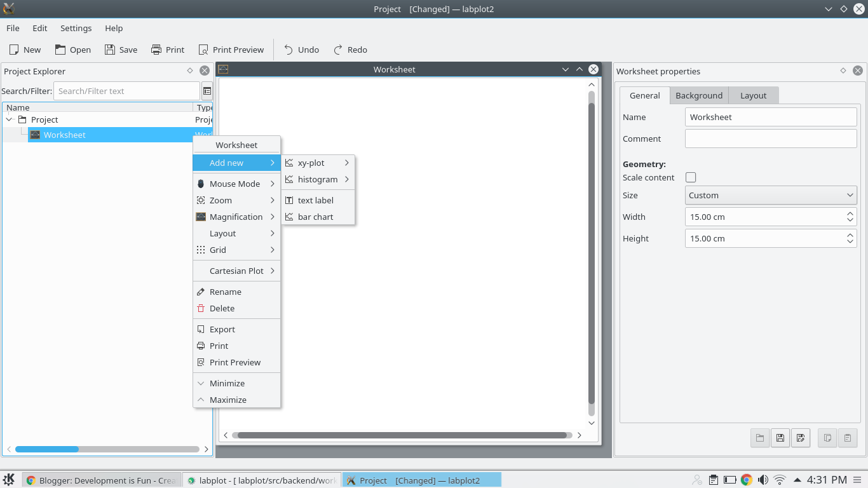Viewport: 868px width, 488px height.
Task: Select the General tab
Action: tap(645, 95)
